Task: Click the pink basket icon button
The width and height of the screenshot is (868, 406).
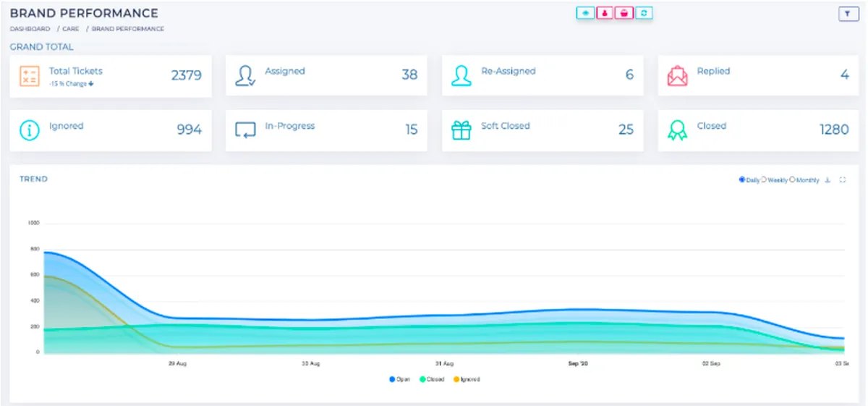Action: click(x=624, y=13)
